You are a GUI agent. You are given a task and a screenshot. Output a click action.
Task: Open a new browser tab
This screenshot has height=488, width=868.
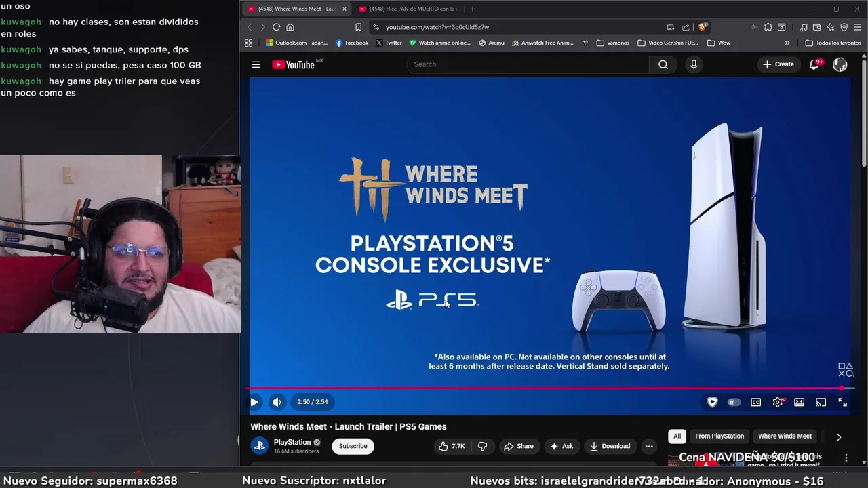472,9
